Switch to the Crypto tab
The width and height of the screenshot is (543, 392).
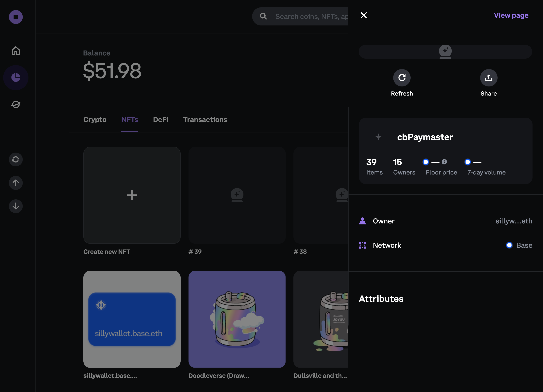pyautogui.click(x=95, y=119)
